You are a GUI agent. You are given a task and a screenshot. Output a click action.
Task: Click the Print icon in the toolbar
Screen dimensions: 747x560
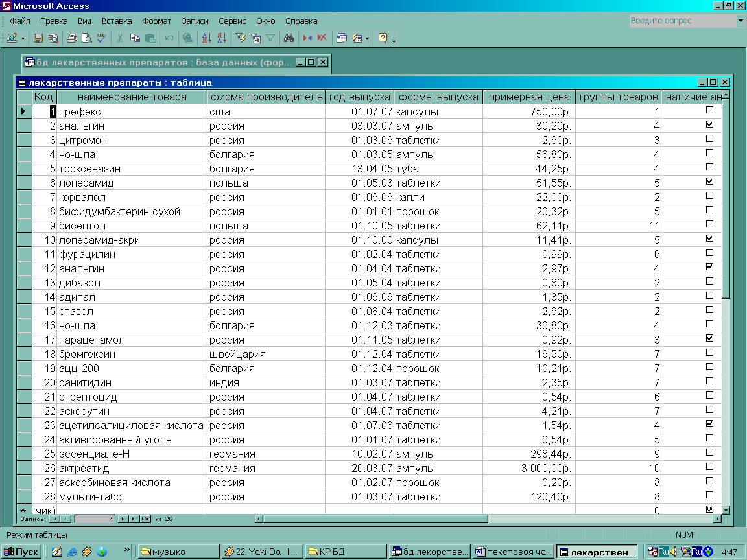[72, 38]
